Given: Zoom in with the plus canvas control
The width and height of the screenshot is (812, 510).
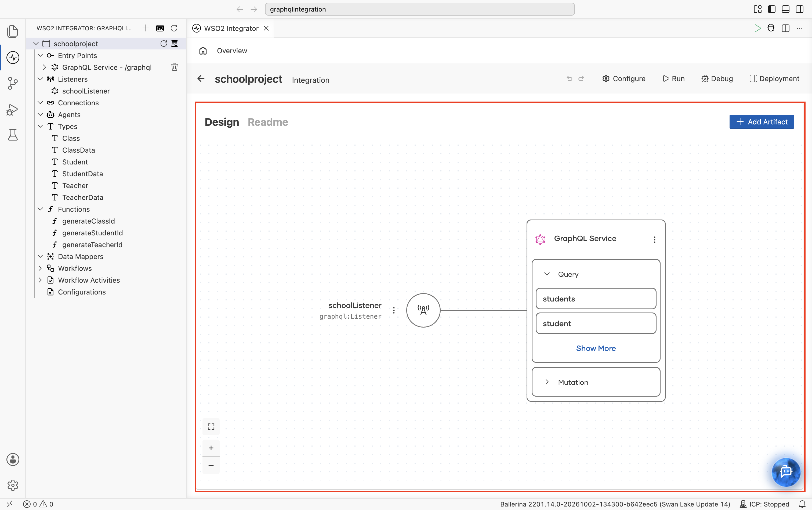Looking at the screenshot, I should point(211,448).
